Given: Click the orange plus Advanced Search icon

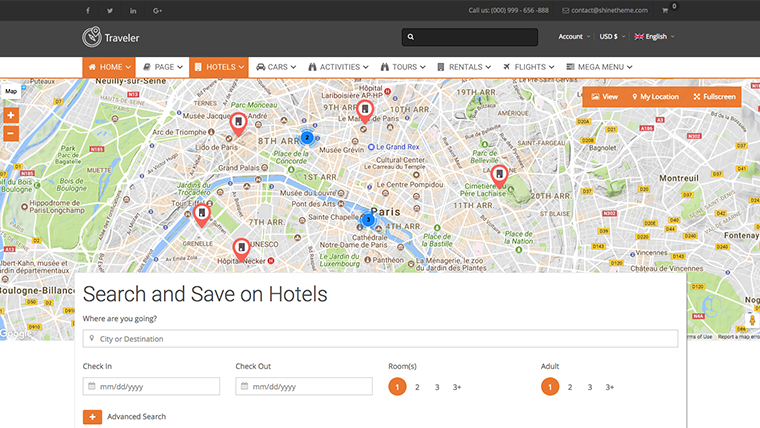Looking at the screenshot, I should (x=92, y=417).
